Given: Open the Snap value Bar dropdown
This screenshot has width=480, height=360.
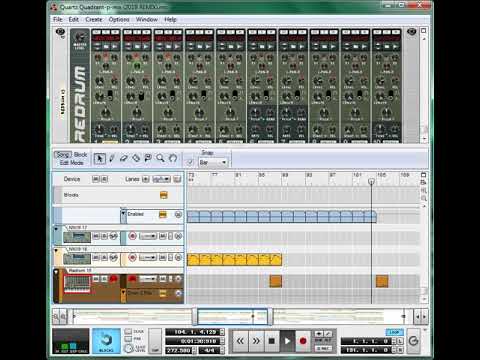Looking at the screenshot, I should click(x=213, y=162).
